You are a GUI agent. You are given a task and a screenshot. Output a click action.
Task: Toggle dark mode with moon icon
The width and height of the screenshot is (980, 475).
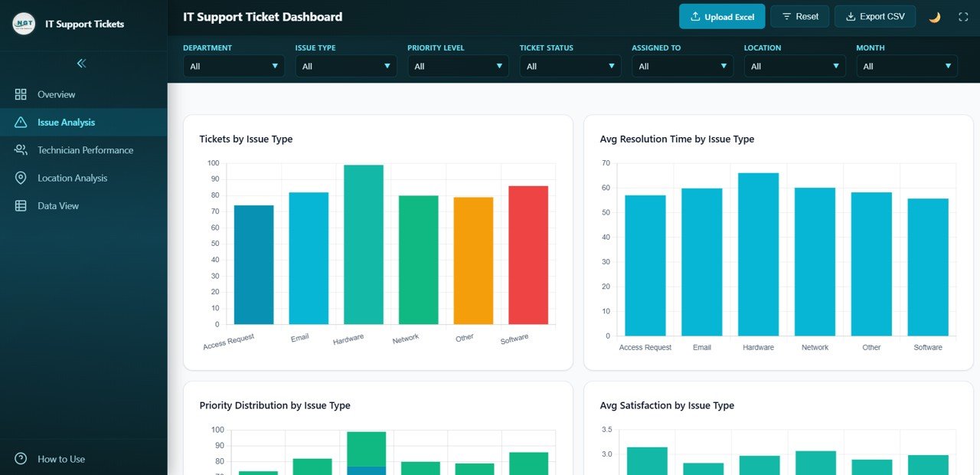935,17
